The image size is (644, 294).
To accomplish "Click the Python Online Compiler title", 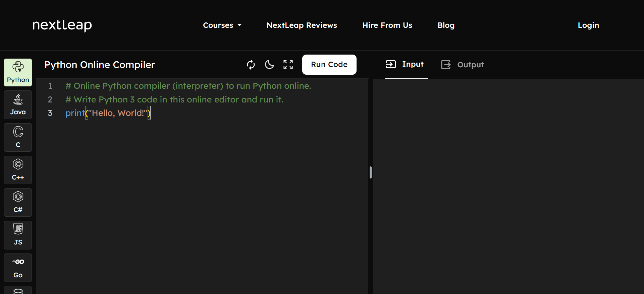I will [x=100, y=65].
